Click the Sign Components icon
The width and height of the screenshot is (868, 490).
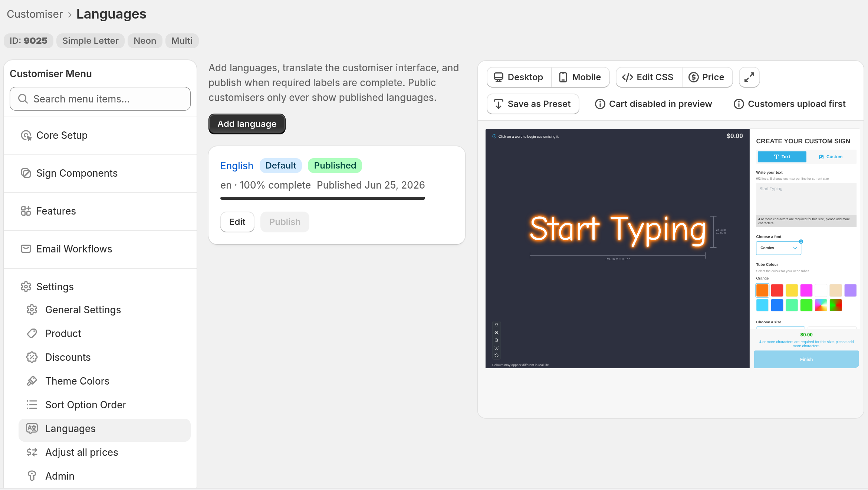[x=26, y=173]
